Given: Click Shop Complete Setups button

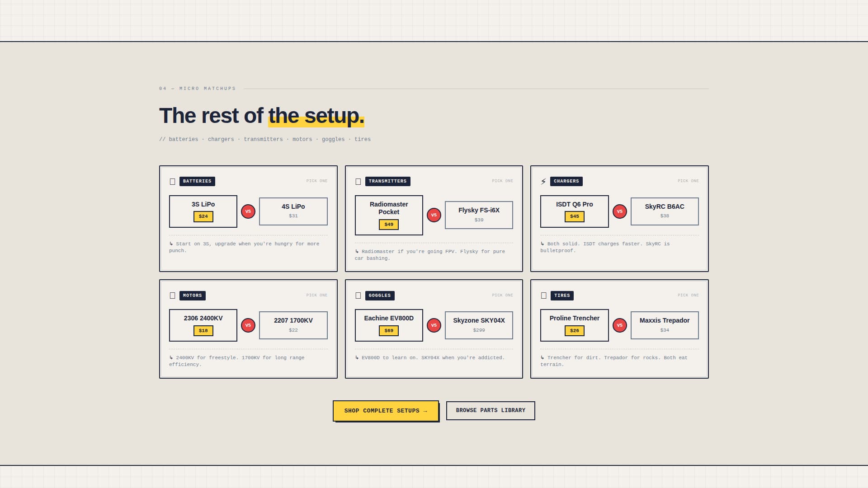Looking at the screenshot, I should (x=386, y=411).
